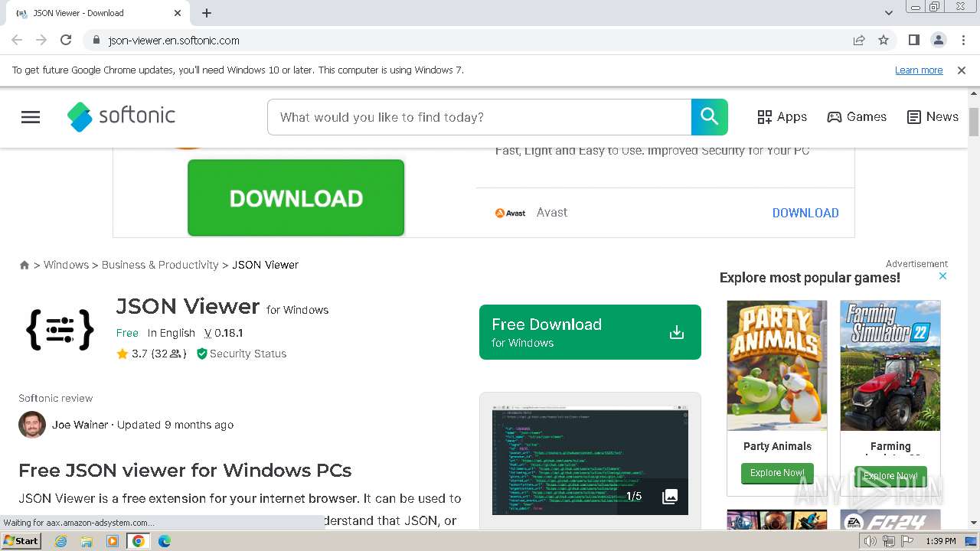Click the app version 0.18.1 text
This screenshot has width=980, height=551.
coord(224,333)
